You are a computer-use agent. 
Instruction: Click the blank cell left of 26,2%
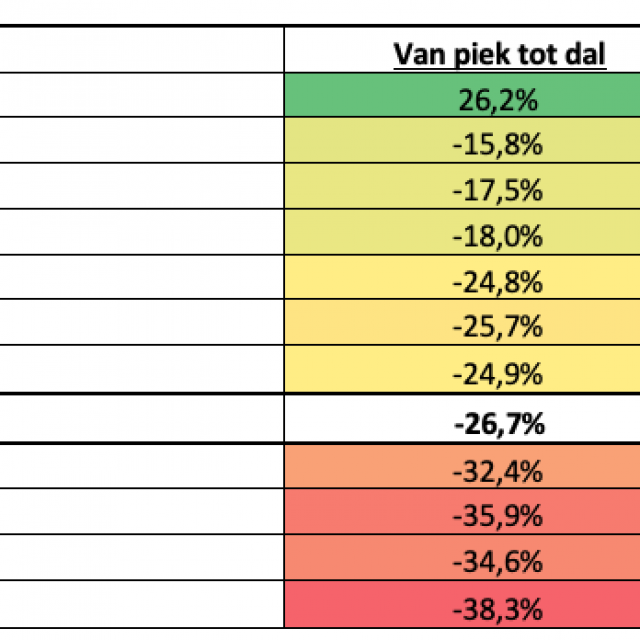[142, 98]
